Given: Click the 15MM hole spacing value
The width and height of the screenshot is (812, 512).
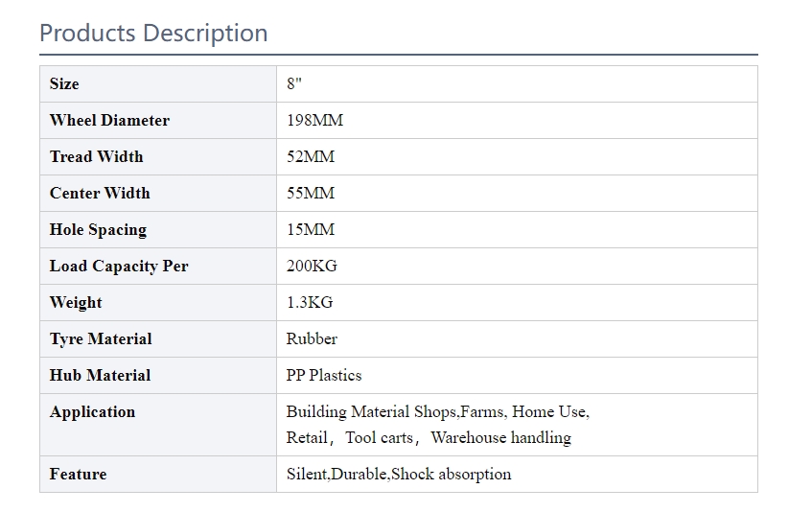Looking at the screenshot, I should point(311,229).
